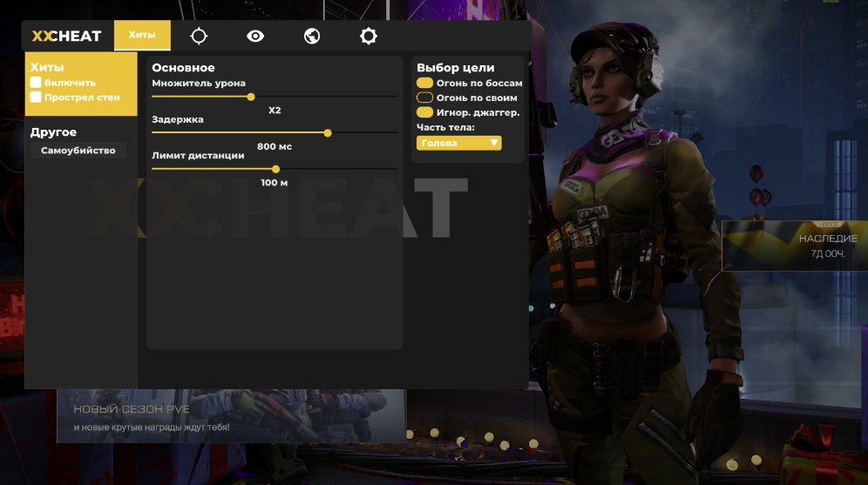
Task: Click the 800 мс delay value
Action: tap(275, 146)
